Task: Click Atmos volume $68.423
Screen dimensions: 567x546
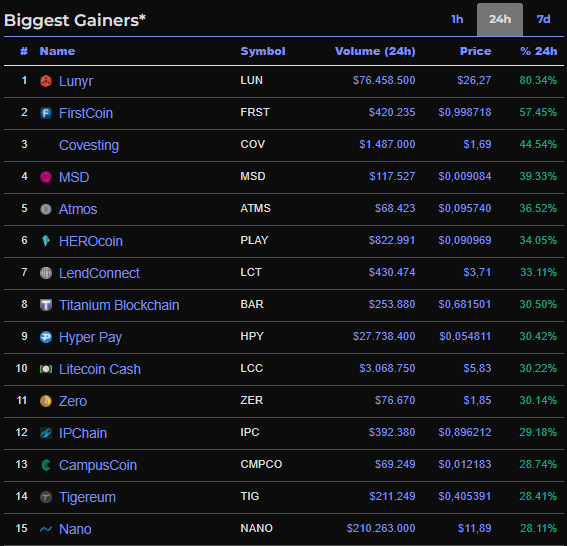Action: [395, 208]
